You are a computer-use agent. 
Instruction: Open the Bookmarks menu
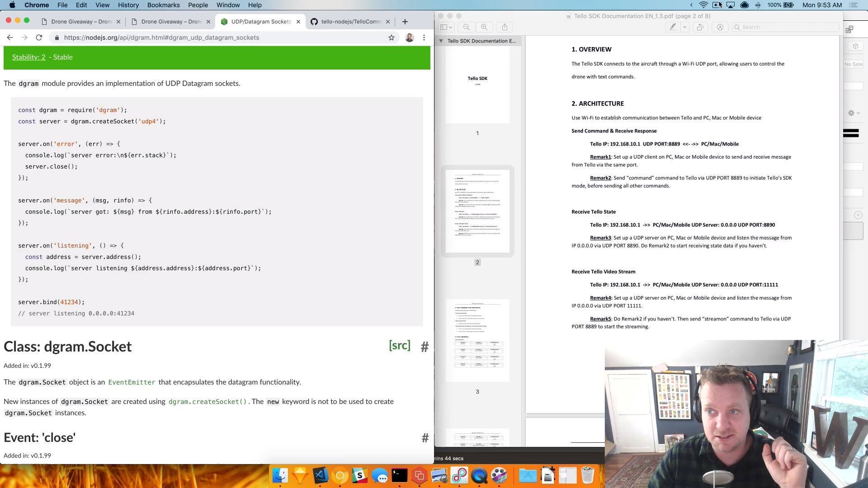[164, 5]
